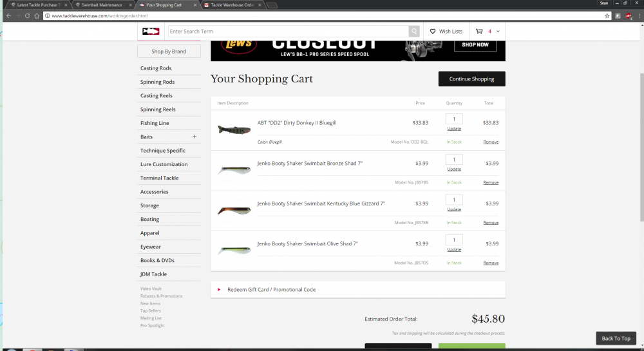The image size is (644, 351).
Task: Close the Swimbait Maintenance tab
Action: click(131, 5)
